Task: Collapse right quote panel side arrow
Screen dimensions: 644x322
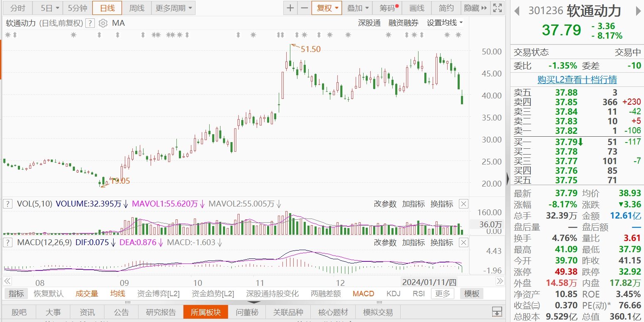Action: pyautogui.click(x=508, y=178)
